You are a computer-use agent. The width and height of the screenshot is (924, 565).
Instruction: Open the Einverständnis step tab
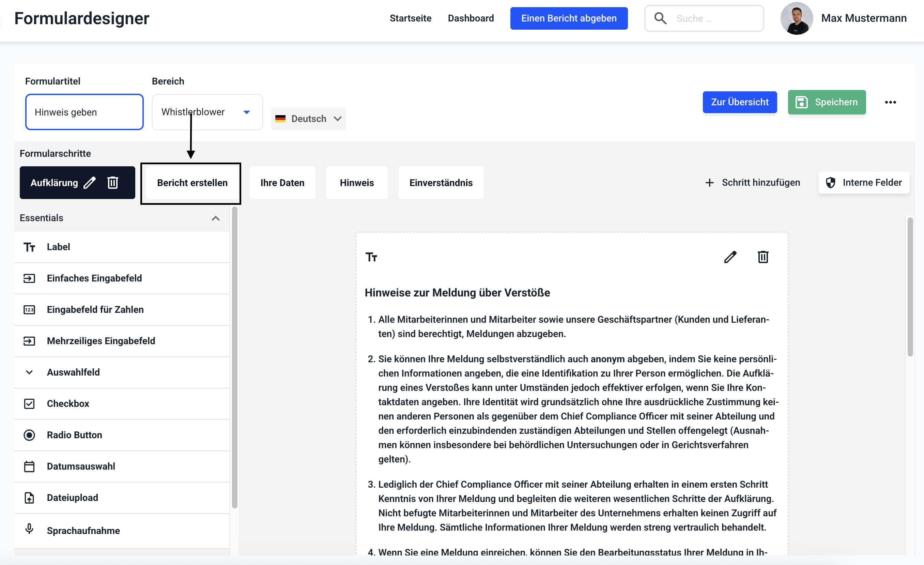(x=441, y=183)
